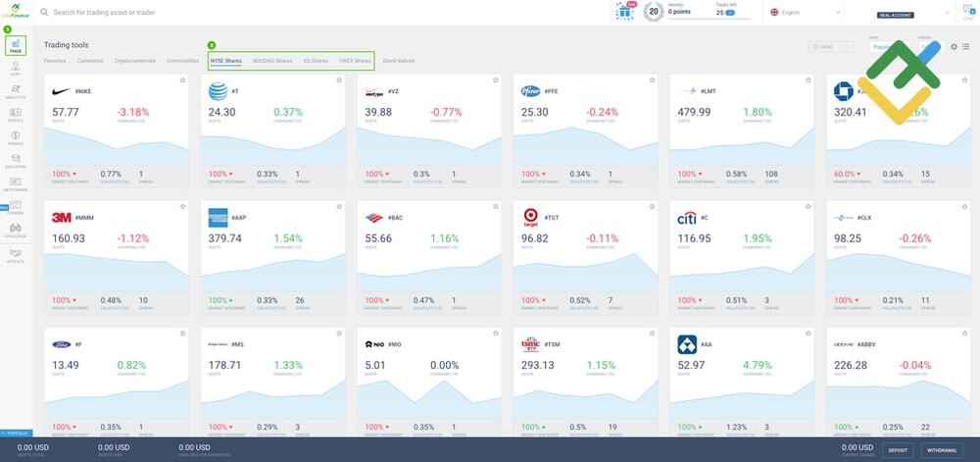The height and width of the screenshot is (462, 980).
Task: Toggle the favorite star on the #NIO card
Action: pos(496,334)
